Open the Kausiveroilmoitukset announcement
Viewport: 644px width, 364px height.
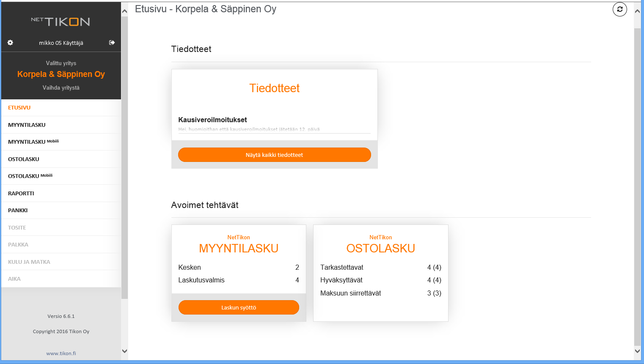pos(212,120)
